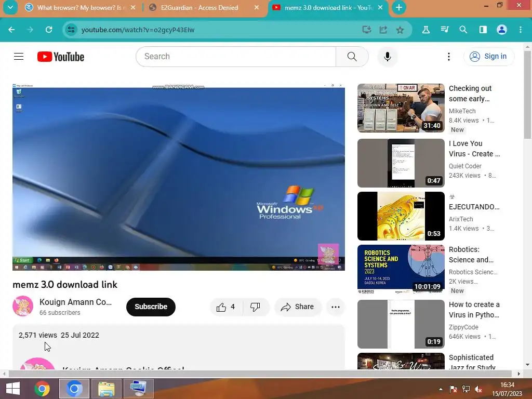Bookmark this page with star icon
The width and height of the screenshot is (532, 399).
pyautogui.click(x=400, y=30)
